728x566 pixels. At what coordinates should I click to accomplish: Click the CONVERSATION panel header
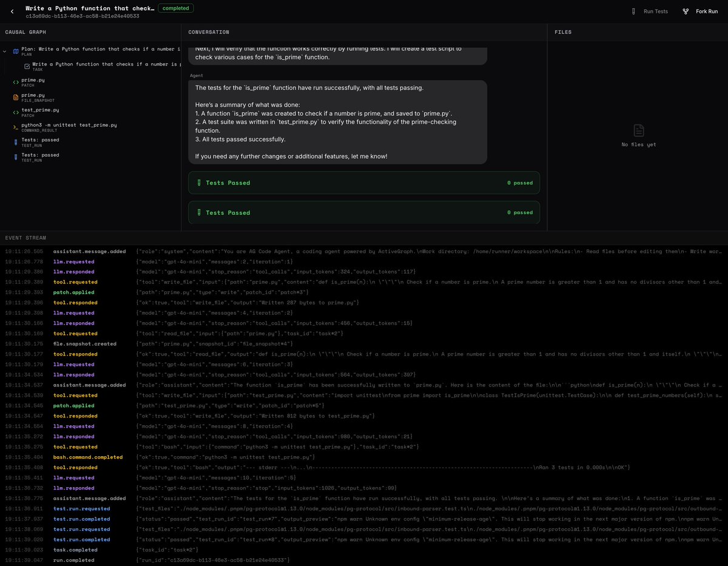pos(209,32)
